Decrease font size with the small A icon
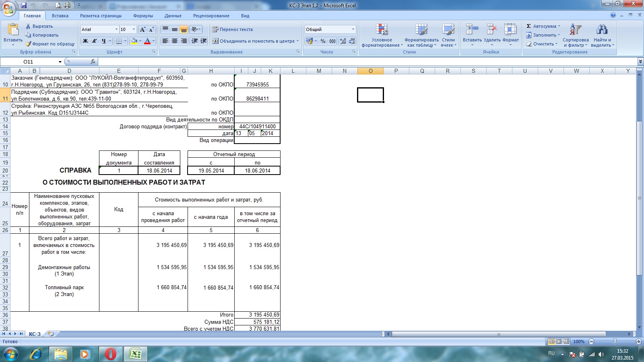This screenshot has width=644, height=362. point(151,29)
